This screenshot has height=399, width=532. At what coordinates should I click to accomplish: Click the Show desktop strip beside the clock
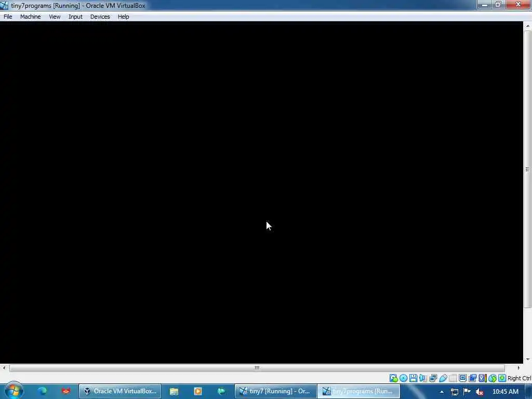(528, 392)
